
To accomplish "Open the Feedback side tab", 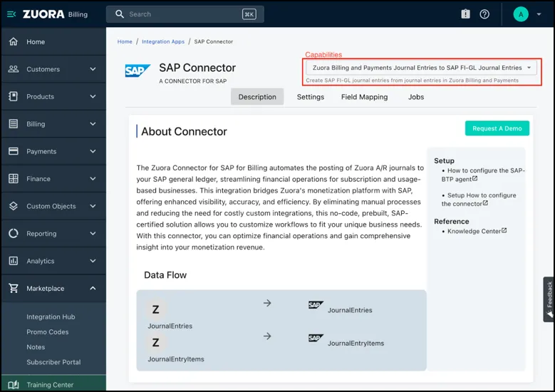I will click(549, 299).
